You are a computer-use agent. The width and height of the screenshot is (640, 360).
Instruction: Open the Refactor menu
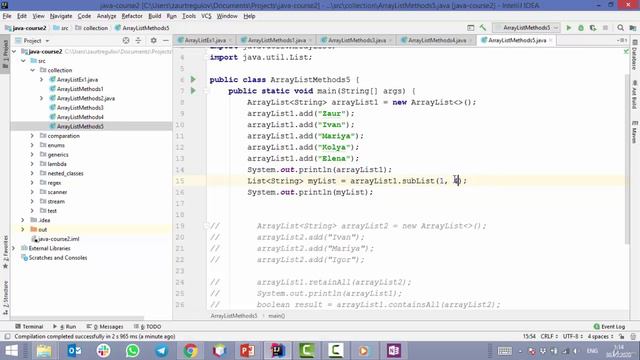click(132, 16)
